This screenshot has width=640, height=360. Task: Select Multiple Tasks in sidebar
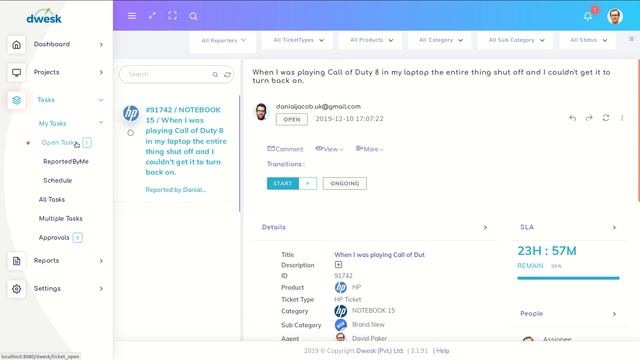(60, 219)
